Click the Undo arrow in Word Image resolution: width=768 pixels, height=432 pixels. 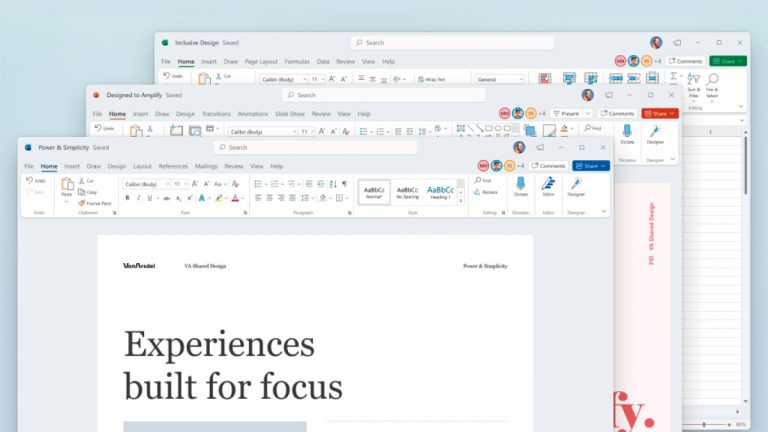click(x=37, y=181)
